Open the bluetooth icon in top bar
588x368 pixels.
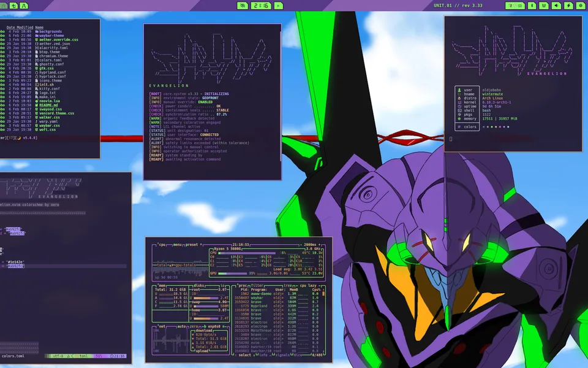click(532, 6)
